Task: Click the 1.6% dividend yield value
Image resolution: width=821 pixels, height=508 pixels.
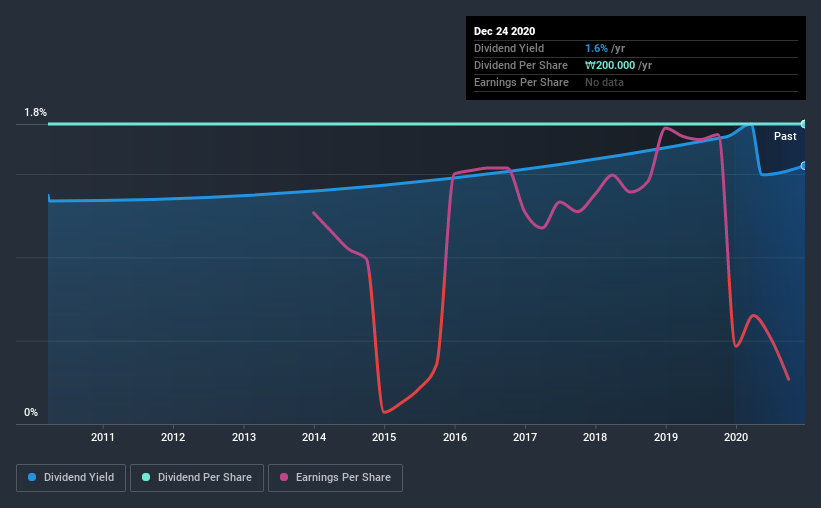Action: click(x=596, y=48)
